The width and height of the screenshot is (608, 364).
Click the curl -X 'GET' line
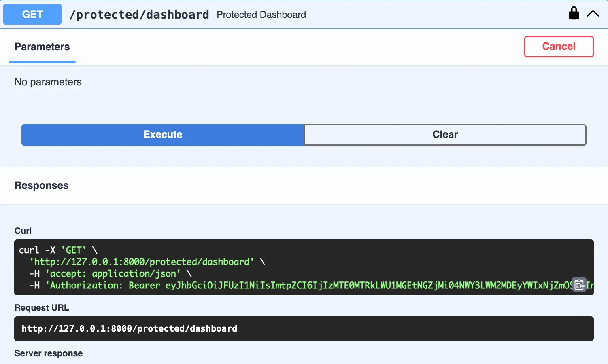point(58,250)
